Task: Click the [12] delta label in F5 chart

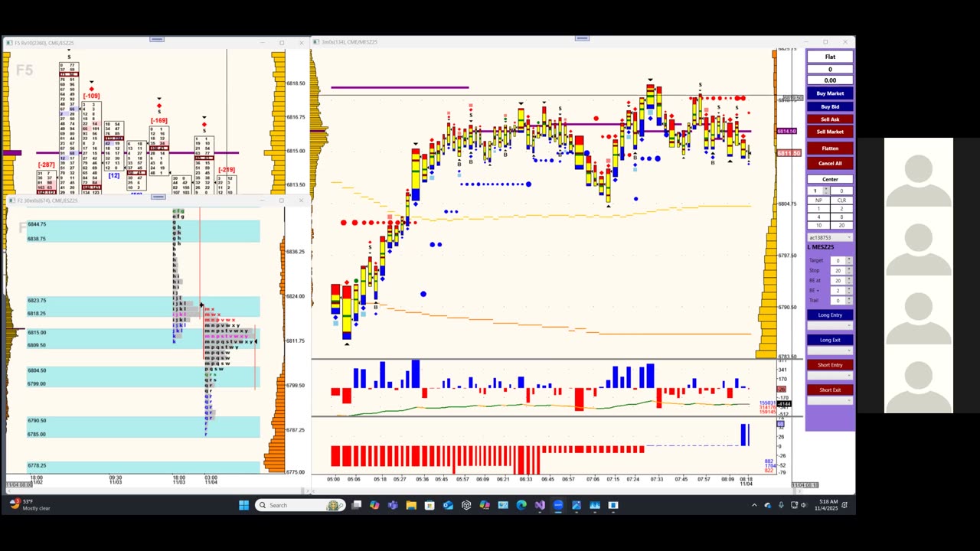Action: pos(114,176)
